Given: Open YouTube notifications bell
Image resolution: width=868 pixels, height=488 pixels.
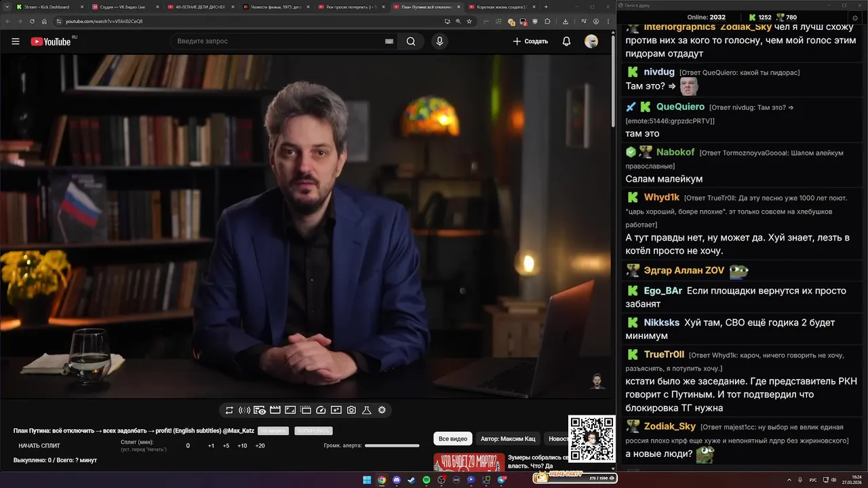Looking at the screenshot, I should point(566,41).
